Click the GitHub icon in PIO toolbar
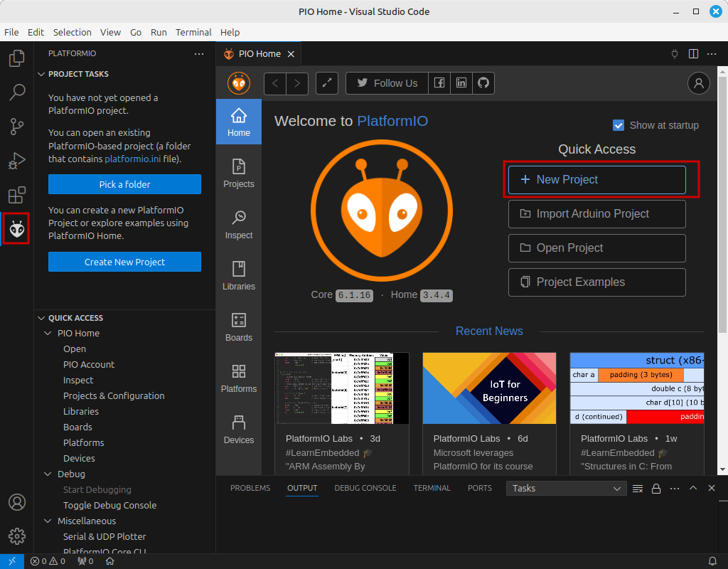Viewport: 728px width, 569px height. pos(483,83)
